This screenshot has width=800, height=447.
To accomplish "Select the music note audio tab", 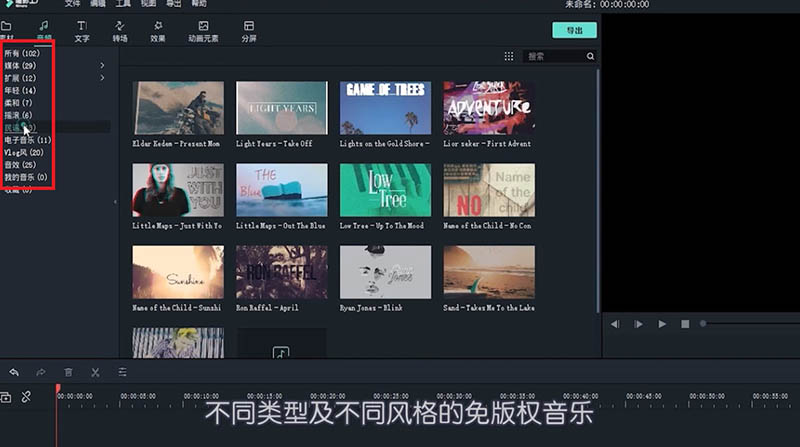I will (44, 30).
